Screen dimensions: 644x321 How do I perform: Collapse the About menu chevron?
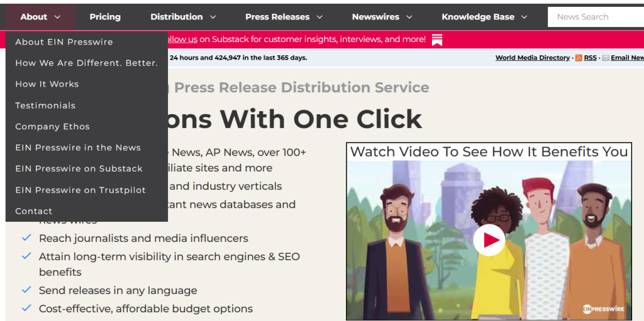[57, 17]
